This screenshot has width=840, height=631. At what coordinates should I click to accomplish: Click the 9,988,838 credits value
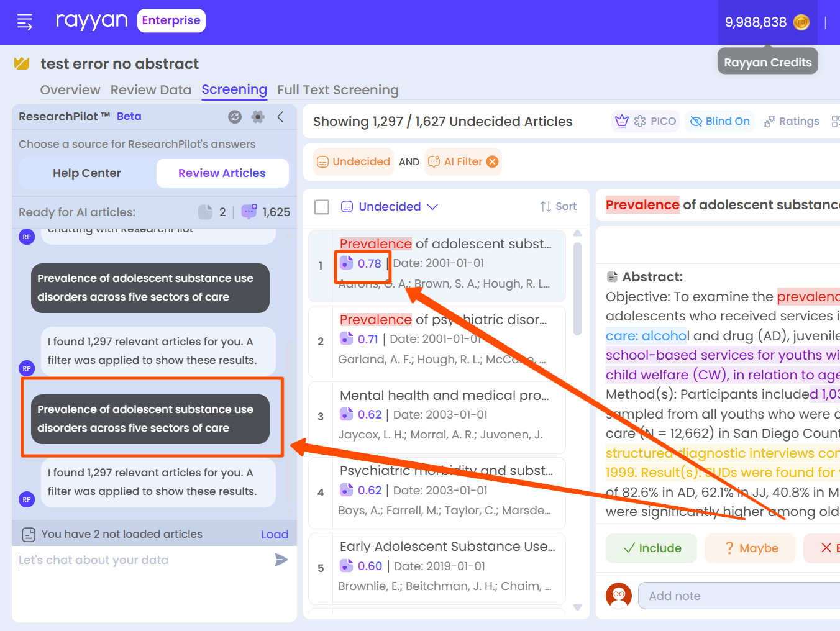[756, 22]
